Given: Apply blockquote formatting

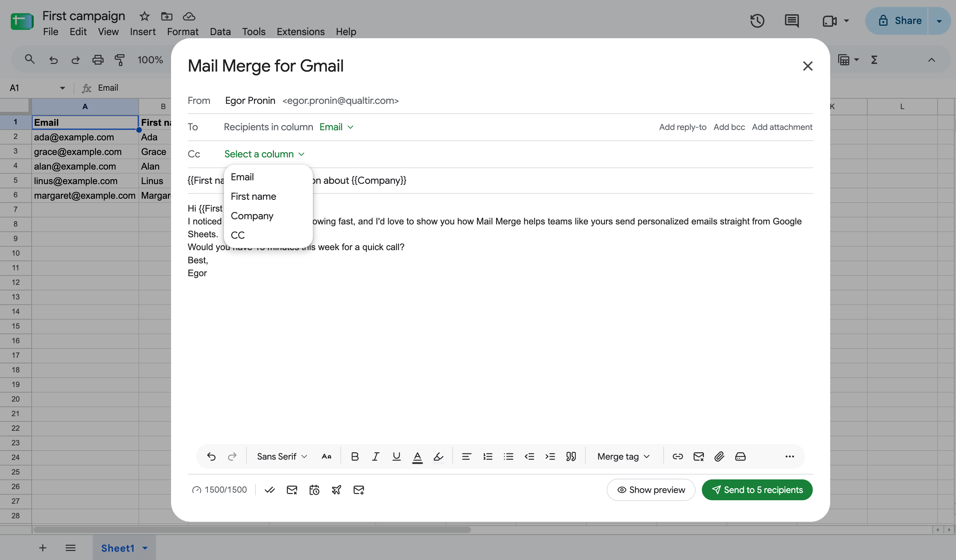Looking at the screenshot, I should (571, 456).
